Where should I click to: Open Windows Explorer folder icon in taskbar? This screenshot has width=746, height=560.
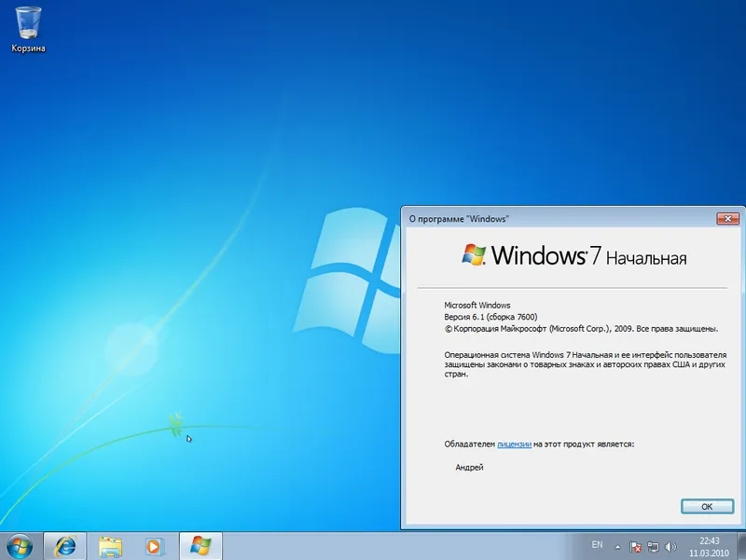pos(110,546)
